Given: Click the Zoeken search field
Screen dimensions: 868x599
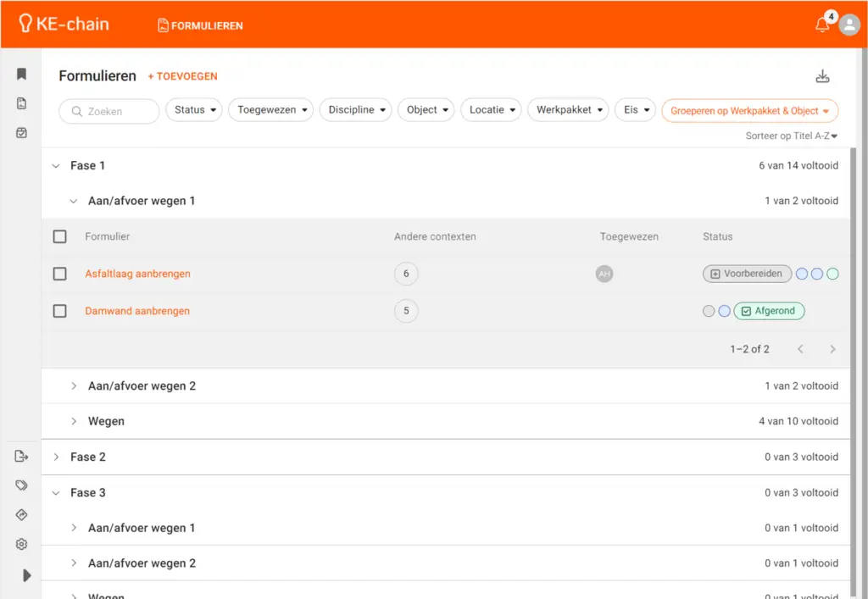Looking at the screenshot, I should (109, 111).
